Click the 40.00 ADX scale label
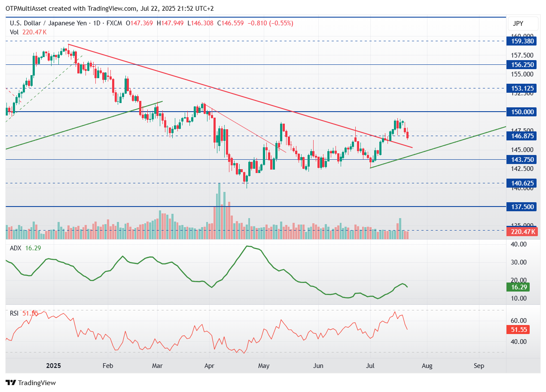 [519, 244]
